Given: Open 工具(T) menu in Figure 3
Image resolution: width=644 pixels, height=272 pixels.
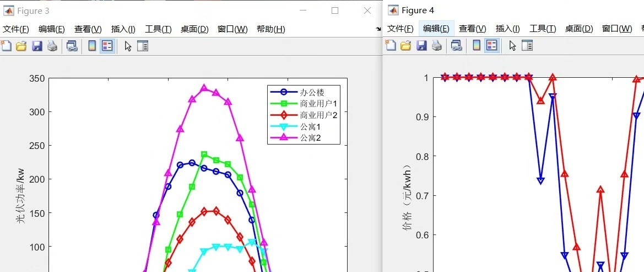Looking at the screenshot, I should point(158,29).
